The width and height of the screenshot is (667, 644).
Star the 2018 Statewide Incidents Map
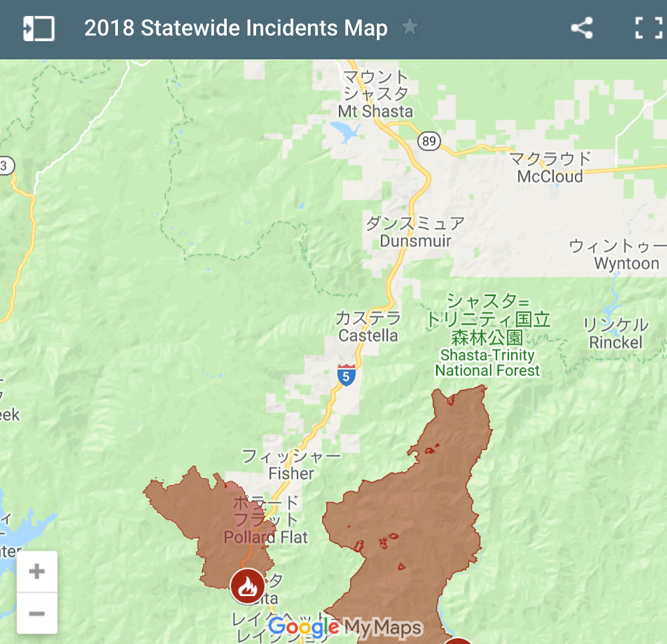tap(410, 27)
